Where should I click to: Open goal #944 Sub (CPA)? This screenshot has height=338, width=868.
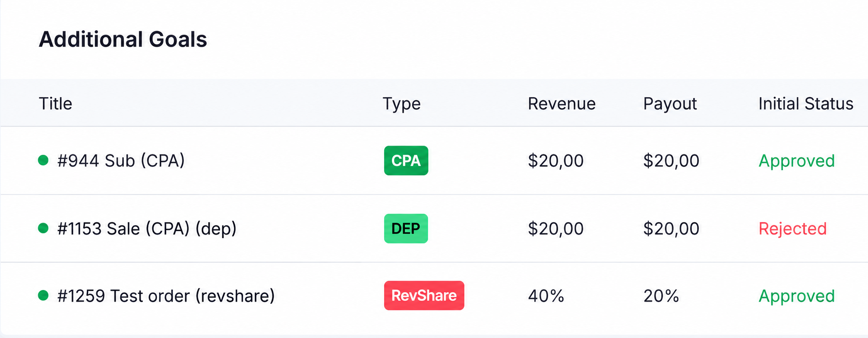(x=121, y=160)
